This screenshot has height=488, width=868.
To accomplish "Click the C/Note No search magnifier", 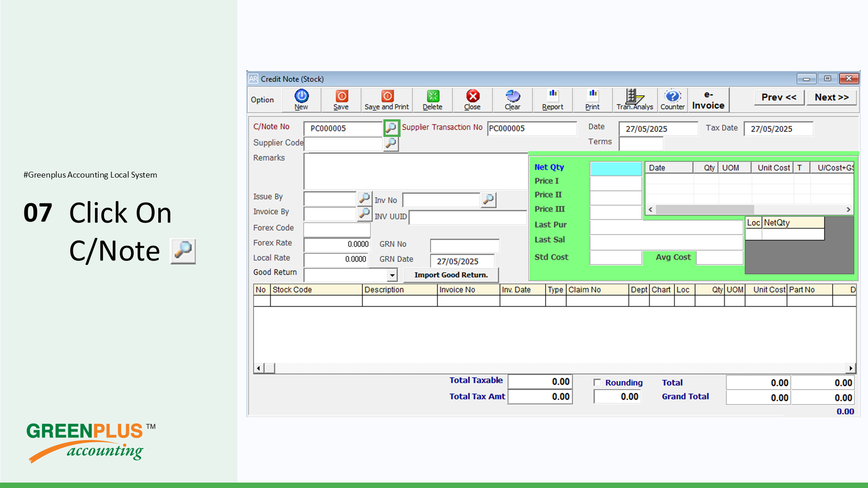I will (x=391, y=128).
